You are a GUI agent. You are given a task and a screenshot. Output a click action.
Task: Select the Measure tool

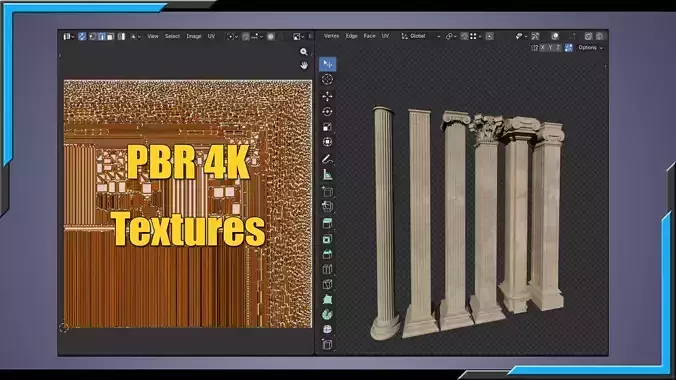click(327, 174)
